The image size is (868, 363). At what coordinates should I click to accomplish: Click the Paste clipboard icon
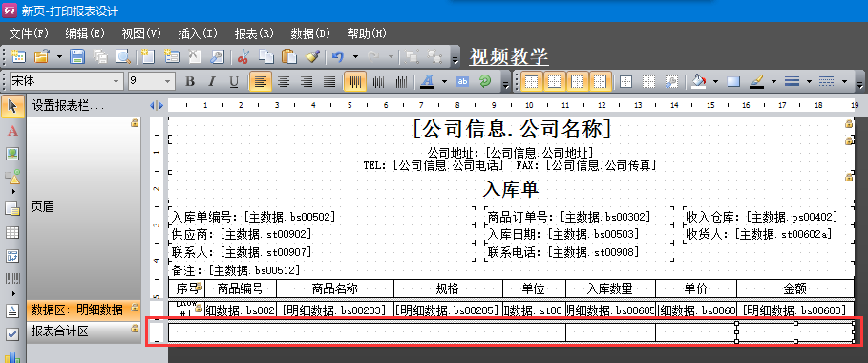point(288,56)
